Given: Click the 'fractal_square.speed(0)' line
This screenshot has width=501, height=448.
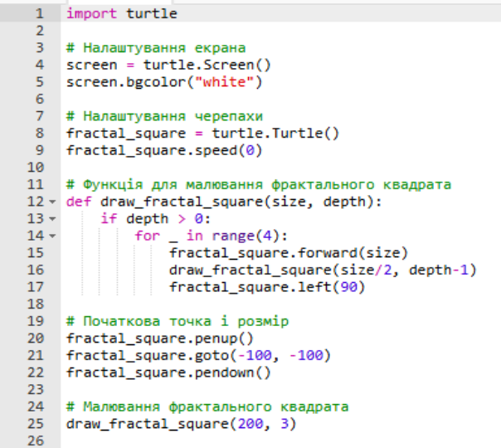Looking at the screenshot, I should [x=164, y=150].
